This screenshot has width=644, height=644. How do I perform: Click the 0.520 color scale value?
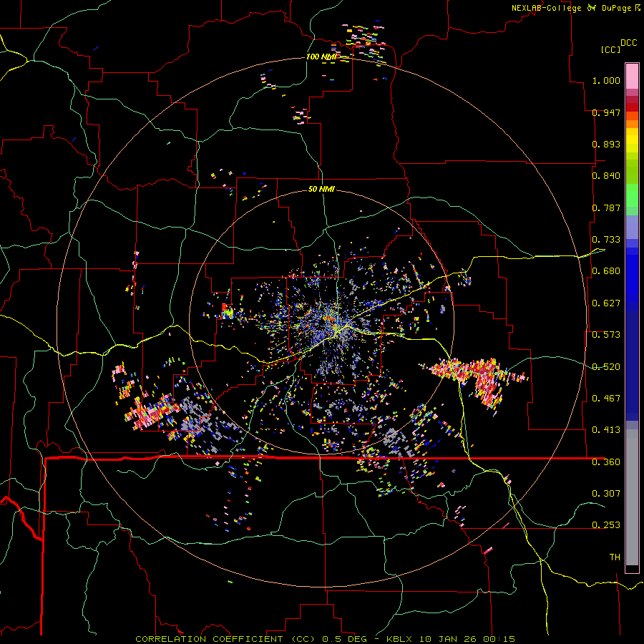(x=606, y=367)
